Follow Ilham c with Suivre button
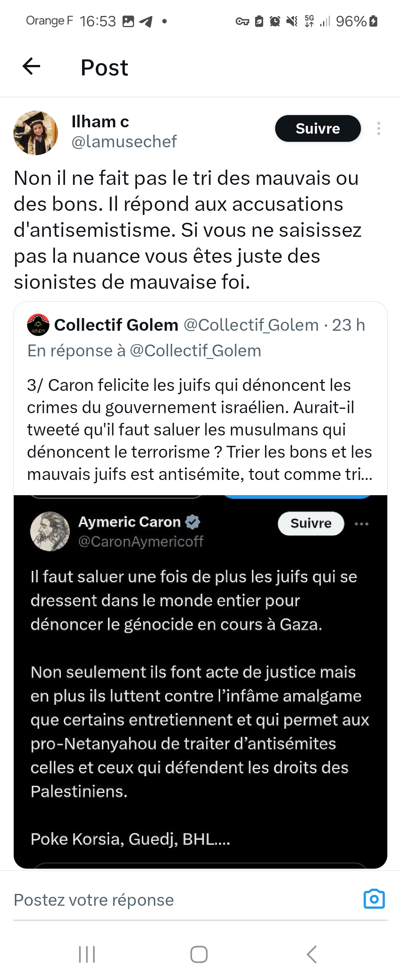This screenshot has width=401, height=980. [318, 128]
